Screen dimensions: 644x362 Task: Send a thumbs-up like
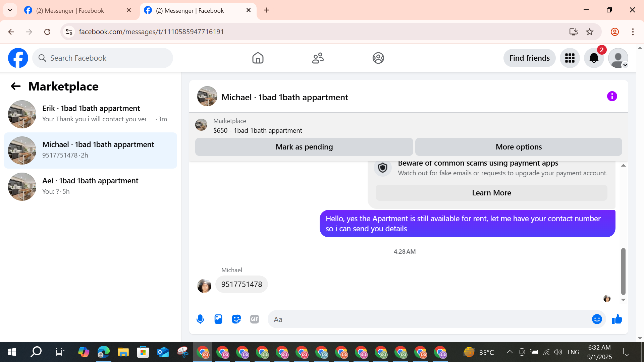(617, 319)
